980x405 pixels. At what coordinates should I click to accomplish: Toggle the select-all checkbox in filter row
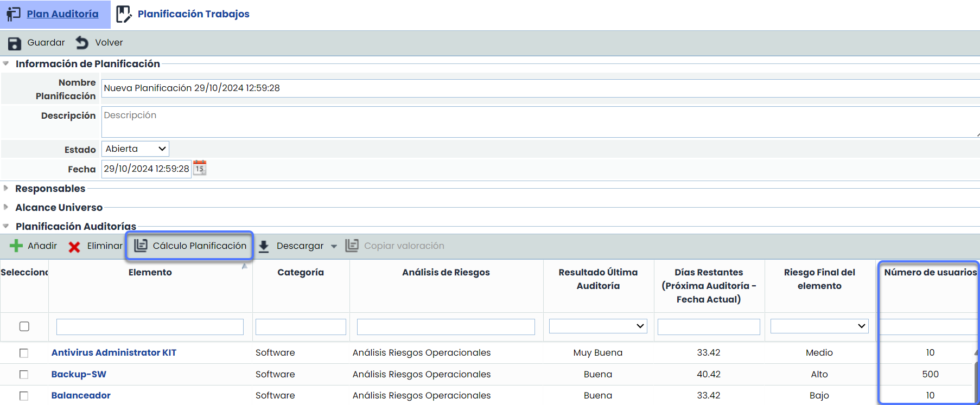(24, 326)
